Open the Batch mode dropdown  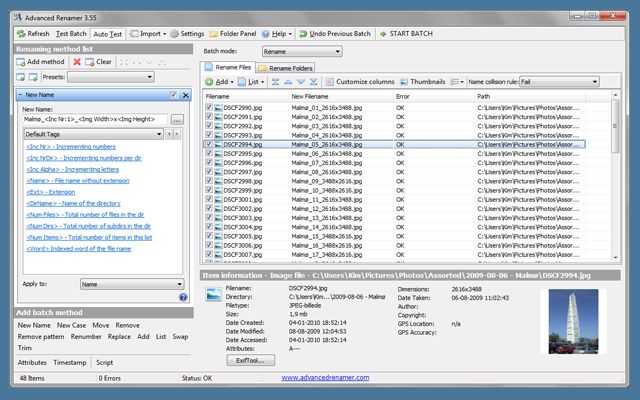click(302, 51)
